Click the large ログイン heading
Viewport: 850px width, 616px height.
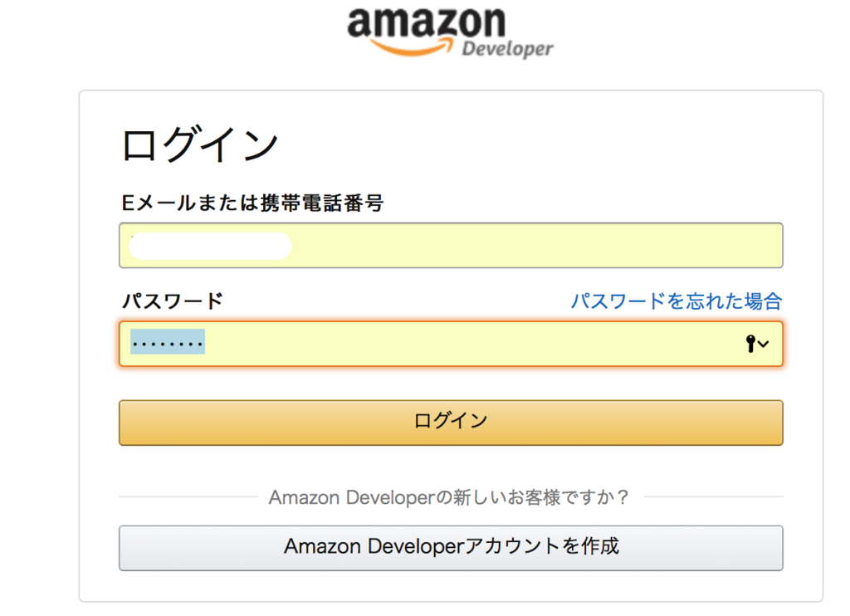200,144
